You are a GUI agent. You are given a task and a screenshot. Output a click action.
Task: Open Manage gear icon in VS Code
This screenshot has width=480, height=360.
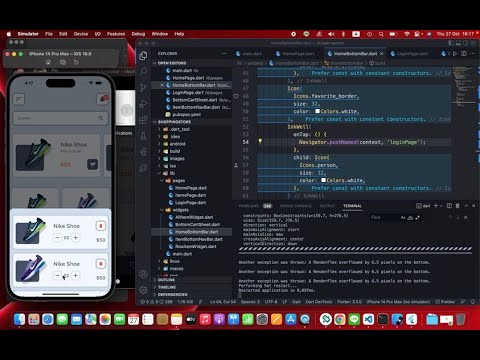143,290
